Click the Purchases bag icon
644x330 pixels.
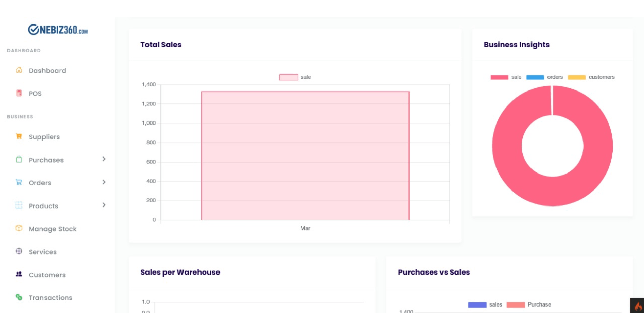click(19, 159)
